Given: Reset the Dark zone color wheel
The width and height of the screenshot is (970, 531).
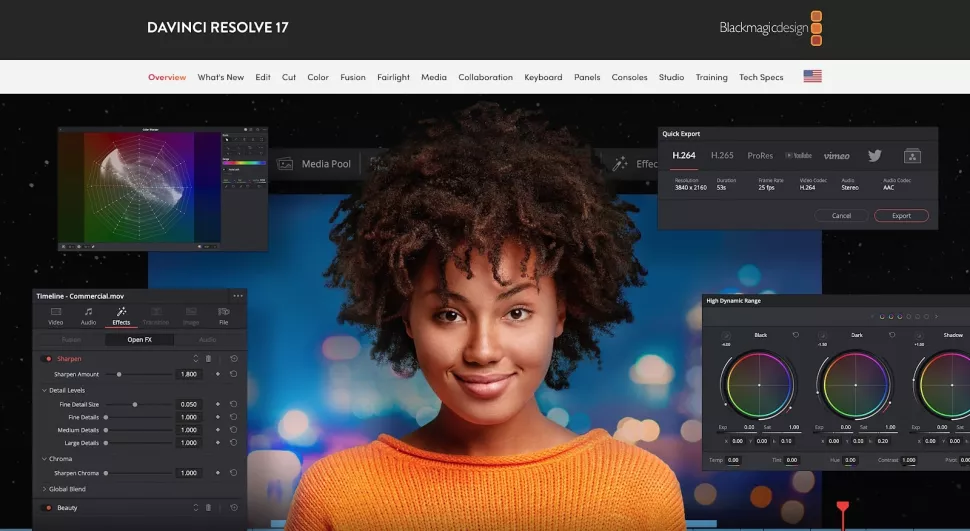Looking at the screenshot, I should click(x=892, y=335).
